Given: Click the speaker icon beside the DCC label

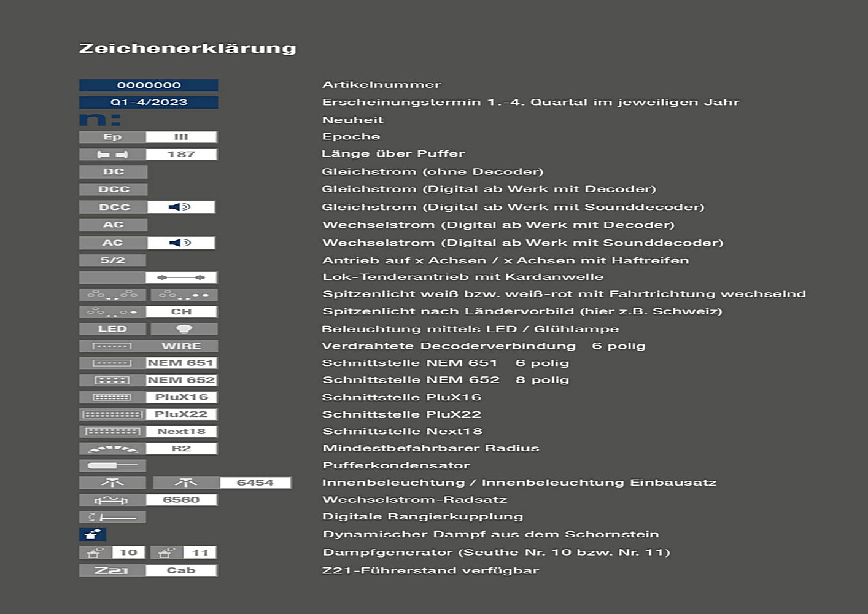Looking at the screenshot, I should click(x=180, y=208).
